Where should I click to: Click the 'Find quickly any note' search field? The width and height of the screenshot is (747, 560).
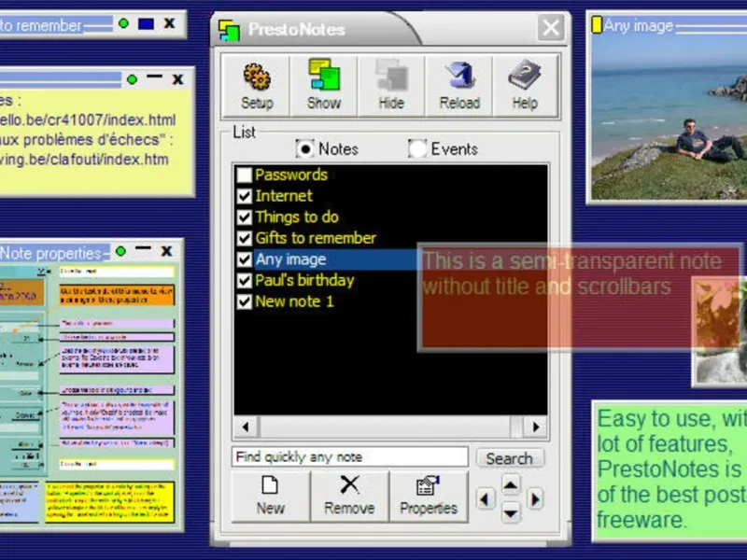[350, 456]
